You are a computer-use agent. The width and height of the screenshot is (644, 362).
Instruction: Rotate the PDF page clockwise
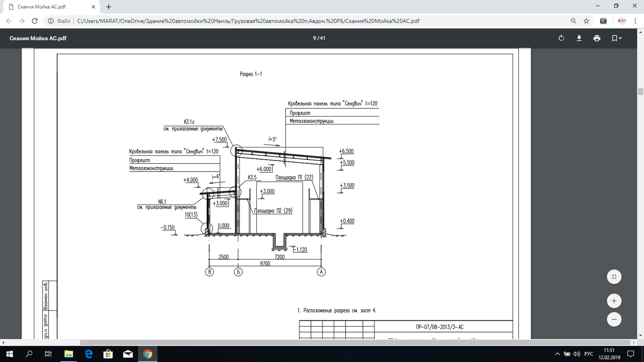point(561,38)
